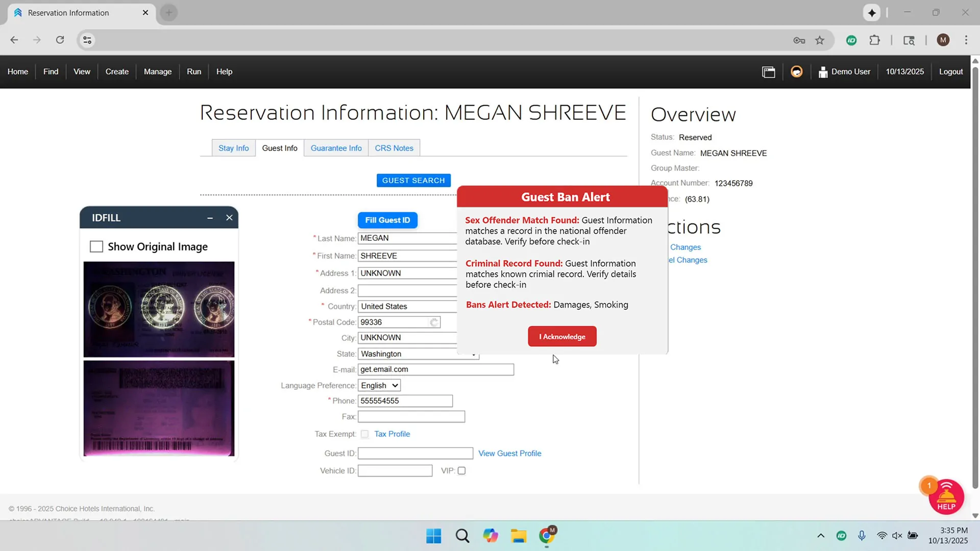Enable Show Original Image checkbox
980x551 pixels.
(96, 247)
